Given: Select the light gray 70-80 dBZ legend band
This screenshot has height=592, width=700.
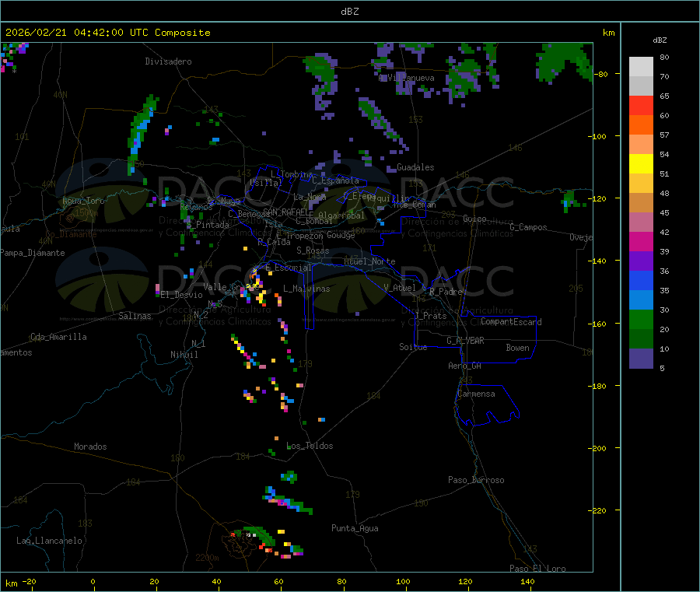Looking at the screenshot, I should coord(641,67).
